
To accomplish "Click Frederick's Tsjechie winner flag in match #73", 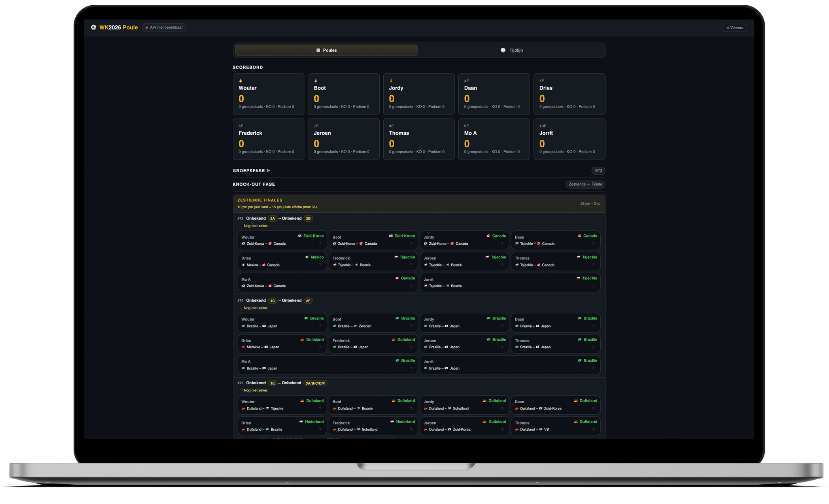I will click(396, 257).
